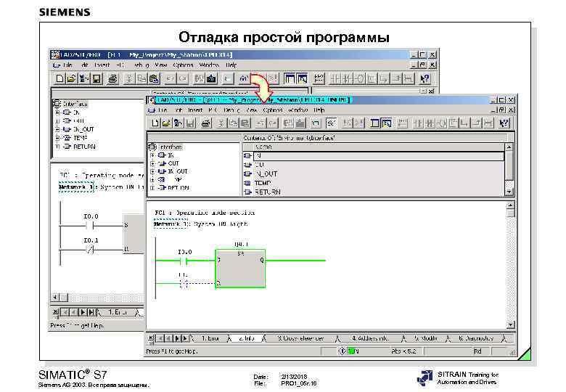566x392 pixels.
Task: Click Help pointer icon in front window toolbar
Action: point(504,123)
